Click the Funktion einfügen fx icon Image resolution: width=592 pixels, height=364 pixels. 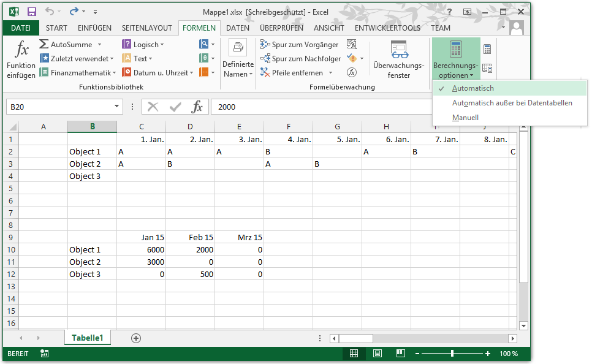click(x=21, y=50)
